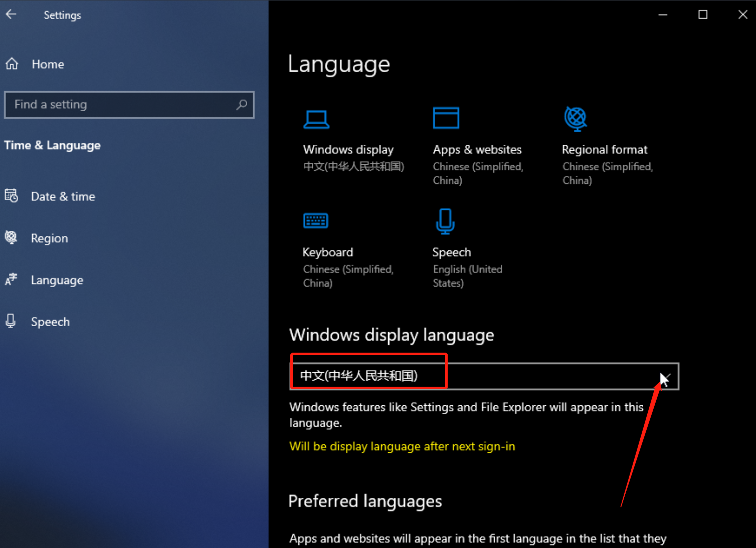
Task: Click the Apps & websites window icon
Action: pos(446,118)
